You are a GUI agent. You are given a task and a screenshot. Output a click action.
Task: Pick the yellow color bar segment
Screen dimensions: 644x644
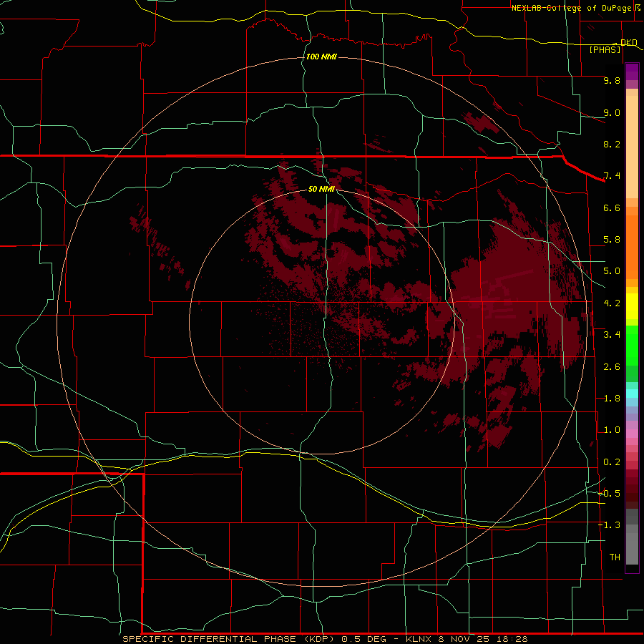[x=632, y=306]
